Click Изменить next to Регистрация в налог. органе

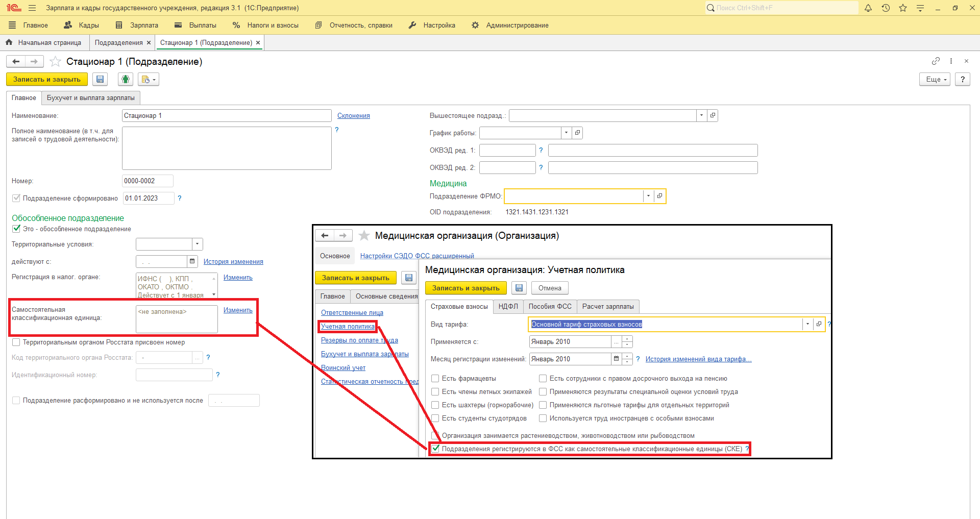[x=238, y=278]
